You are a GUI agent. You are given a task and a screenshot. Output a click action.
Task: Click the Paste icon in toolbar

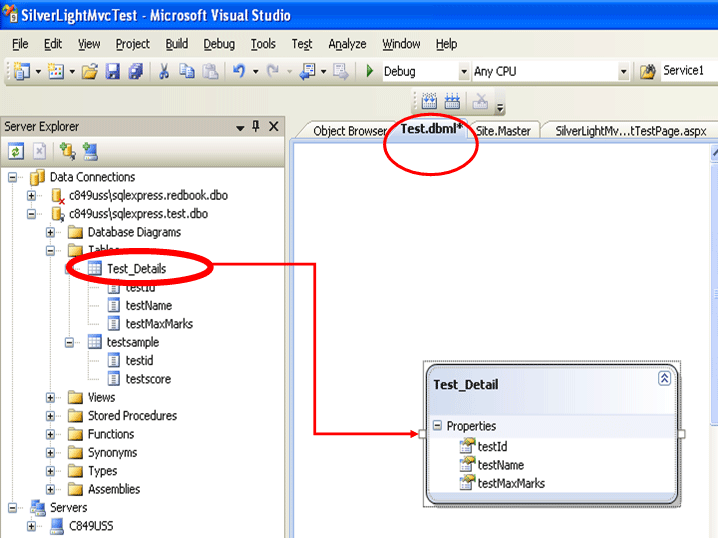[210, 71]
